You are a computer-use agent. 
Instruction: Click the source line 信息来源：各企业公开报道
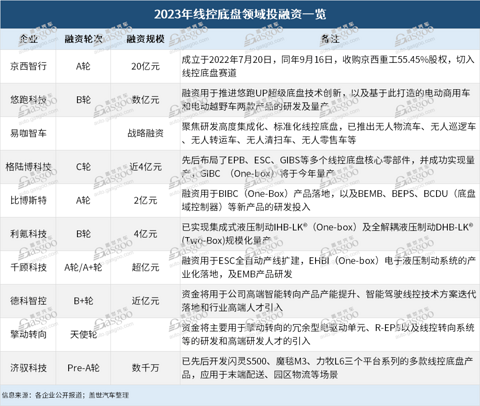tap(65, 395)
